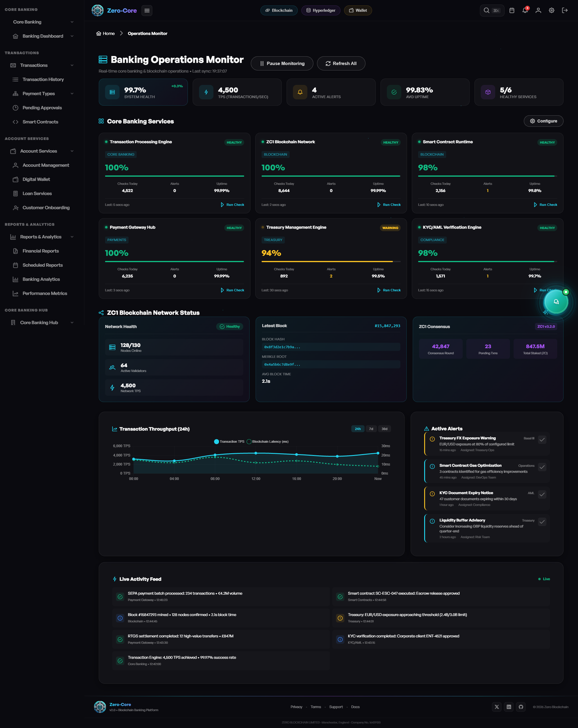This screenshot has width=578, height=728.
Task: Click the Transaction TPS legend color dot
Action: click(x=216, y=442)
